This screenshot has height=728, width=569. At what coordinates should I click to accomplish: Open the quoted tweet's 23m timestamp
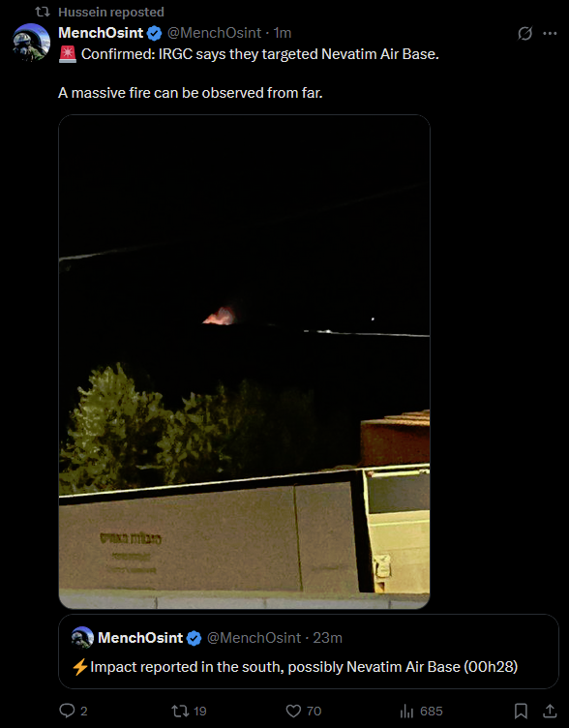click(327, 637)
